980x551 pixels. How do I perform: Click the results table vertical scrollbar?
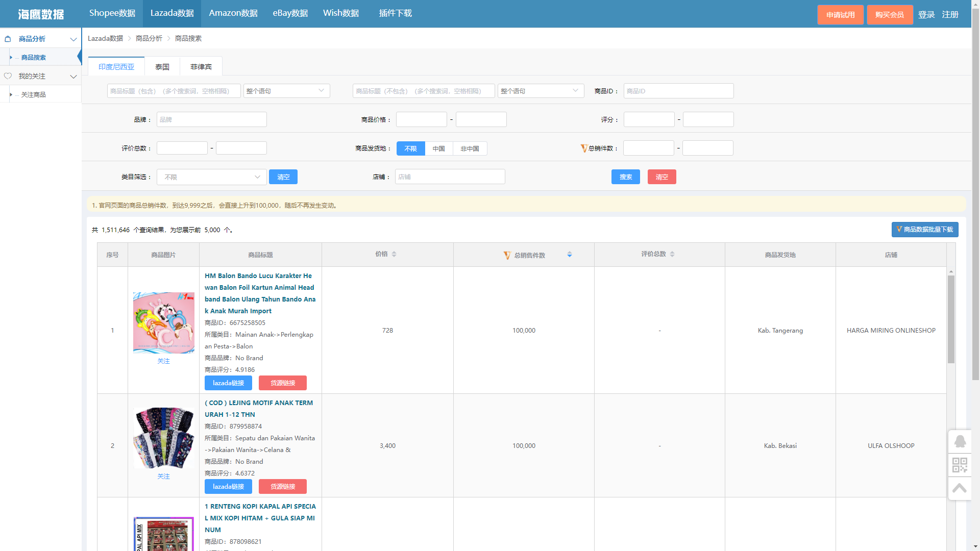pyautogui.click(x=951, y=319)
